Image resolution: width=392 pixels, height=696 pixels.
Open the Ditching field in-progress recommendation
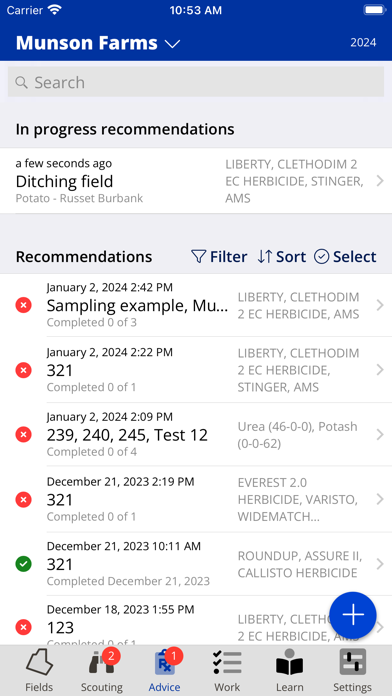(x=196, y=181)
